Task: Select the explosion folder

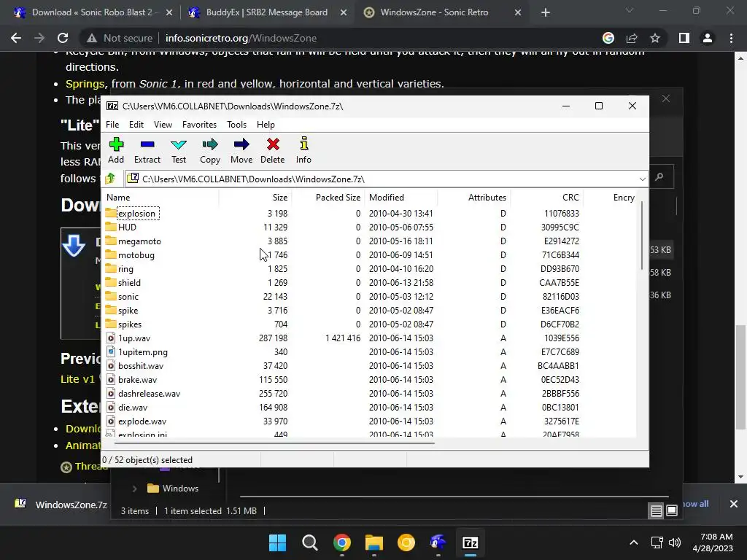Action: pos(136,214)
